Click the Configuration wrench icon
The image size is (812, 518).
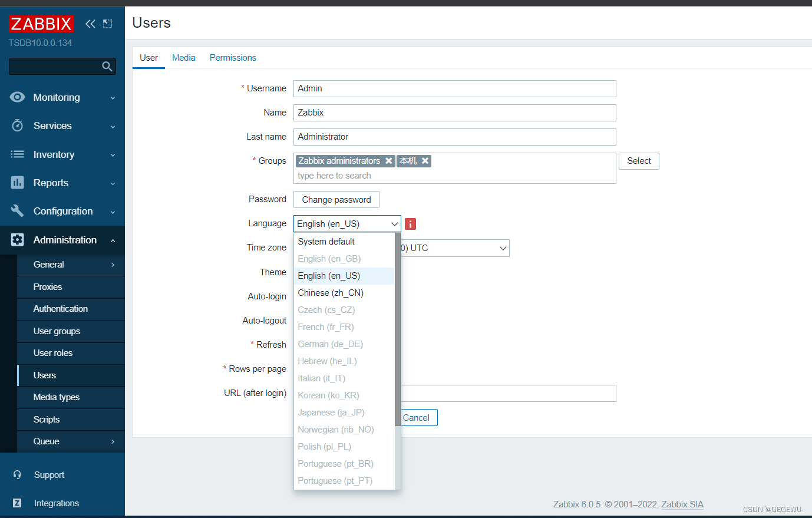(18, 211)
